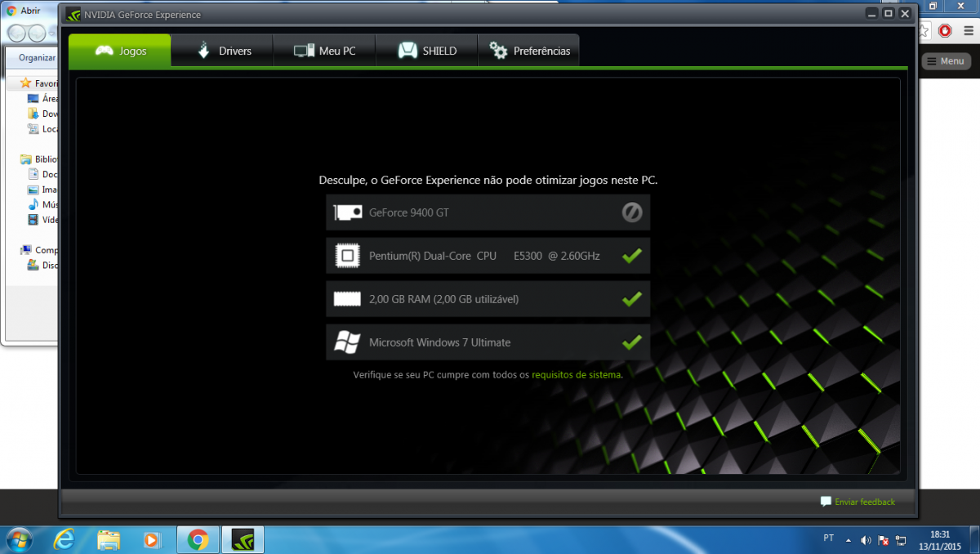This screenshot has width=980, height=554.
Task: Open Windows Explorer from the taskbar
Action: click(109, 539)
